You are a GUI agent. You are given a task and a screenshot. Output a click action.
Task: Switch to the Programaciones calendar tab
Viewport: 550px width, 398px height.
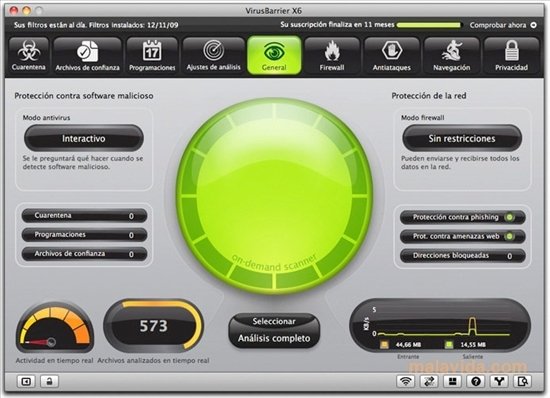coord(152,56)
